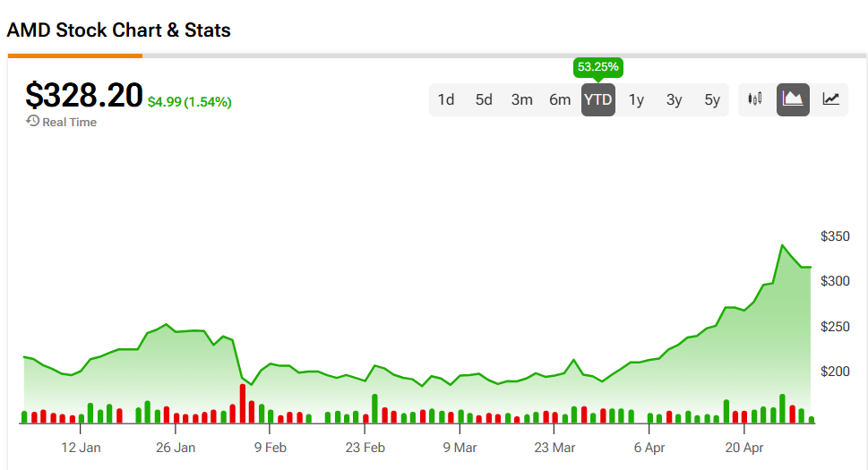
Task: Click the $4.99 (1.54%) change text
Action: pyautogui.click(x=189, y=102)
